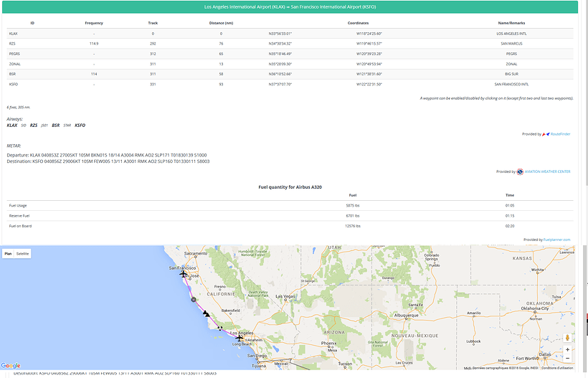The height and width of the screenshot is (378, 588).
Task: Click the RouteFinder airplane logo icon
Action: pyautogui.click(x=546, y=134)
